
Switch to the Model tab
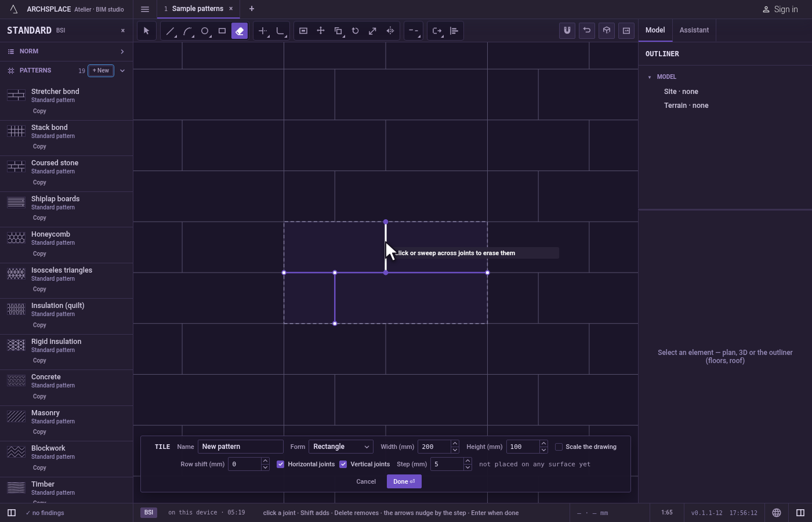(655, 30)
